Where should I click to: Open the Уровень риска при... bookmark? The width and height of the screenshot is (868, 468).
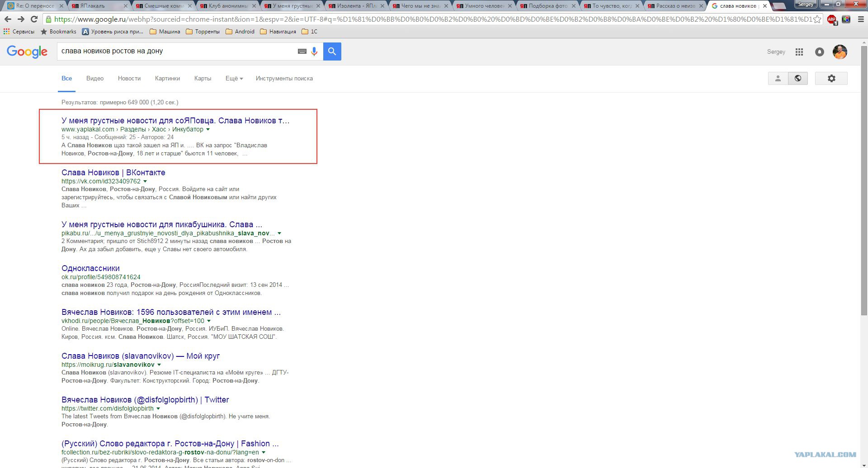tap(113, 32)
